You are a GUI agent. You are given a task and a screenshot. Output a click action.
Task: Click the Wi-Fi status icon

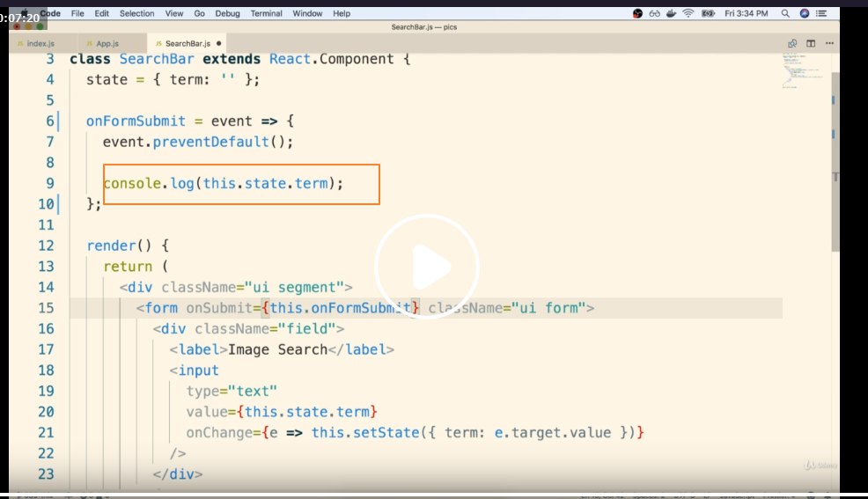[688, 13]
